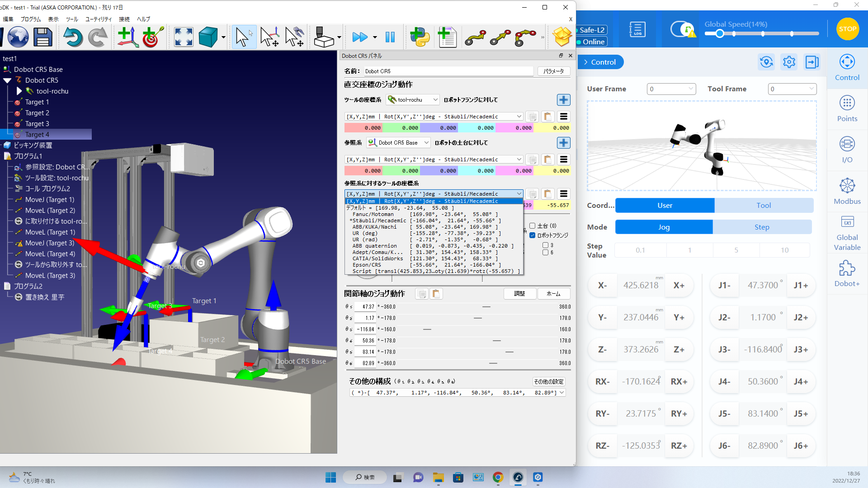
Task: Click the fit all view icon
Action: click(184, 37)
